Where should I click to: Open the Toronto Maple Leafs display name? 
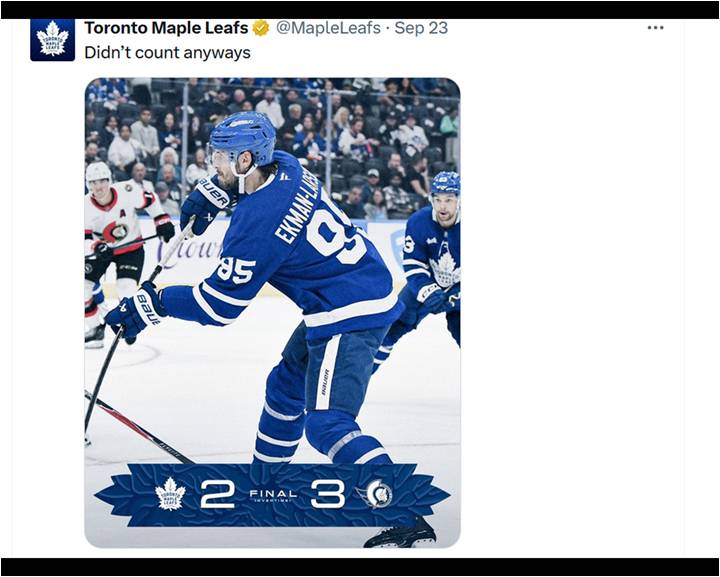(x=166, y=28)
